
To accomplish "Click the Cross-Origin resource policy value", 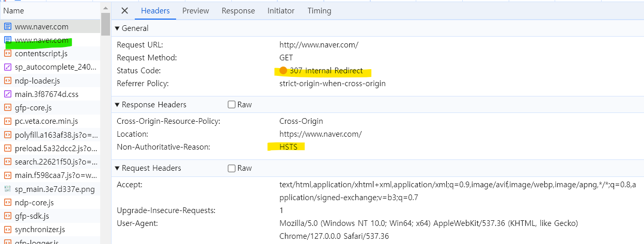I will pos(301,121).
